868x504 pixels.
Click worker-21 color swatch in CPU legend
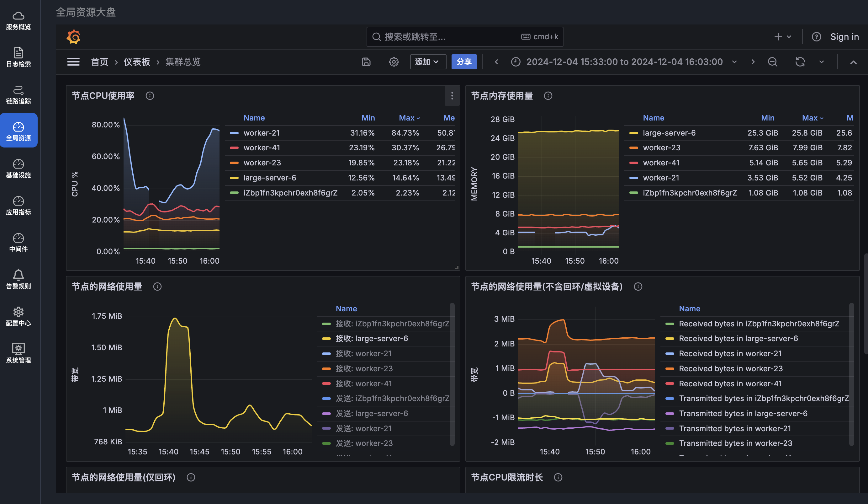click(234, 133)
